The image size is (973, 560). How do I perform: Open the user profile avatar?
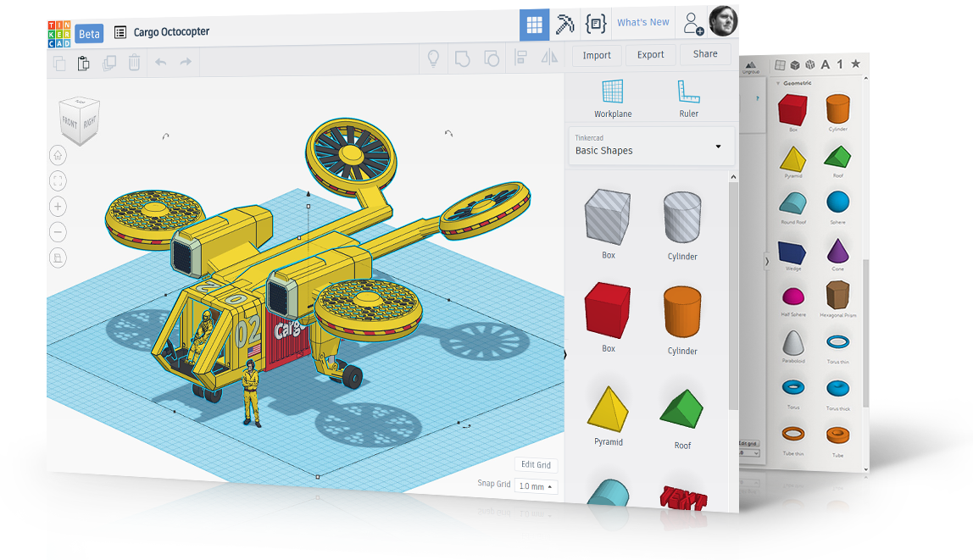(723, 20)
